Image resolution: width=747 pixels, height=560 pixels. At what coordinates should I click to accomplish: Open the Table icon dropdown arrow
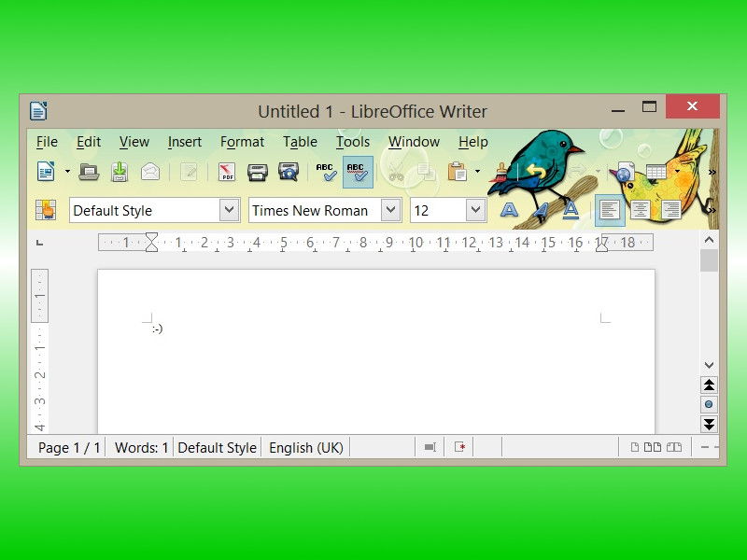[677, 171]
